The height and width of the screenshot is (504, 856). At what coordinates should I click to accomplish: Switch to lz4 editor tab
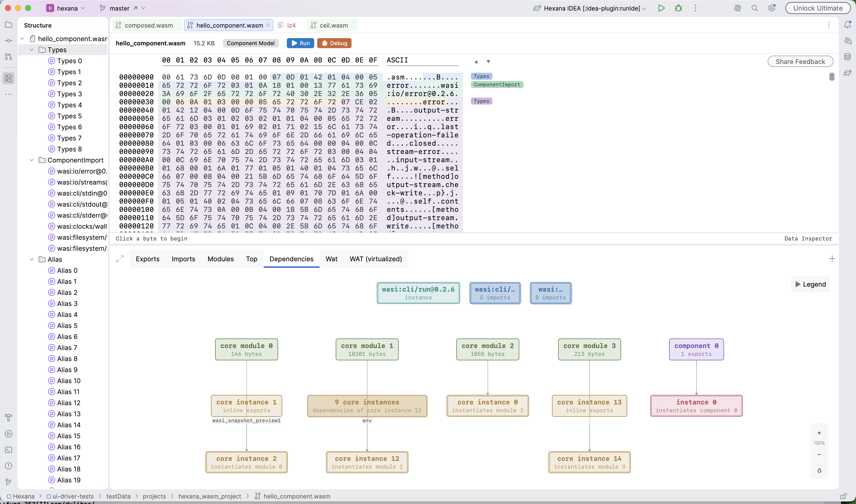(287, 25)
